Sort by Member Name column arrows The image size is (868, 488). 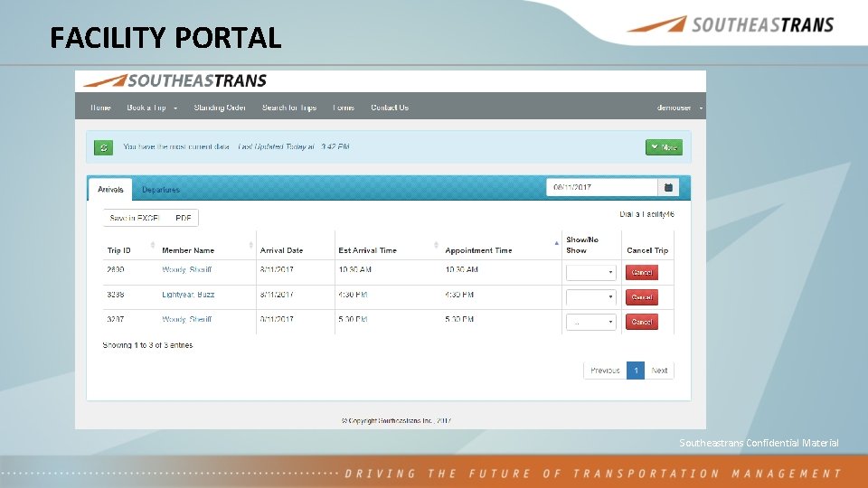pos(250,245)
